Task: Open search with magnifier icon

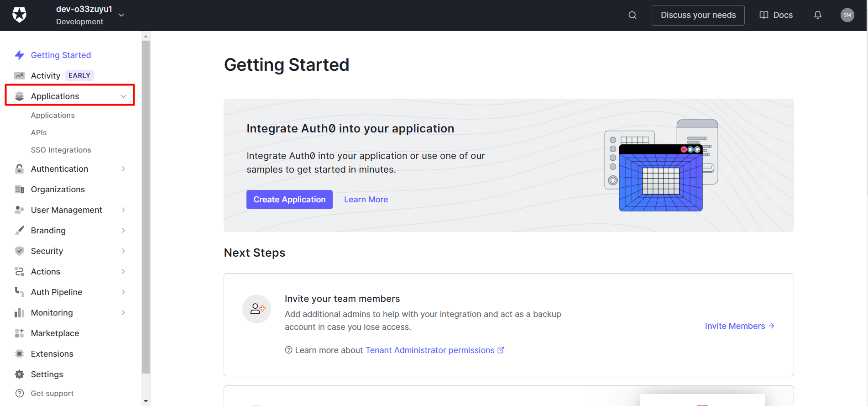Action: (x=632, y=15)
